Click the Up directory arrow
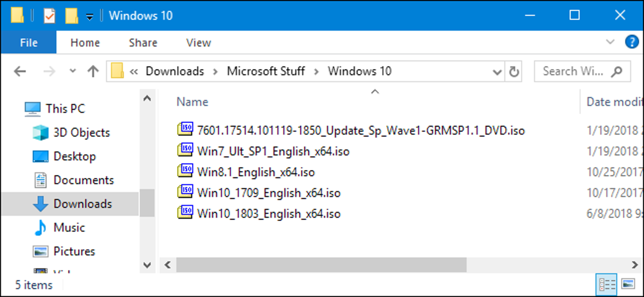The width and height of the screenshot is (644, 297). click(x=93, y=72)
